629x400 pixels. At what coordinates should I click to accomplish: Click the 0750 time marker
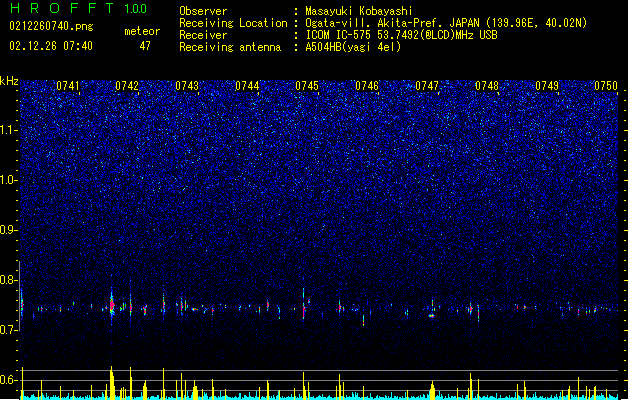606,86
